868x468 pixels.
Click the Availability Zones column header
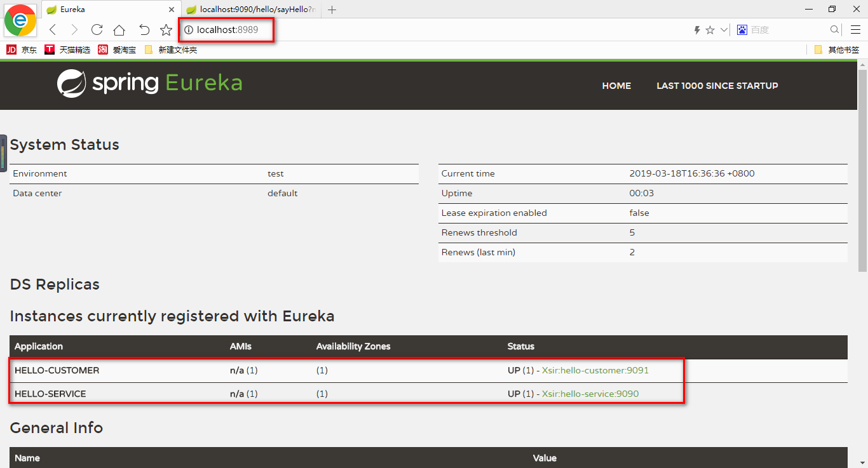tap(353, 347)
